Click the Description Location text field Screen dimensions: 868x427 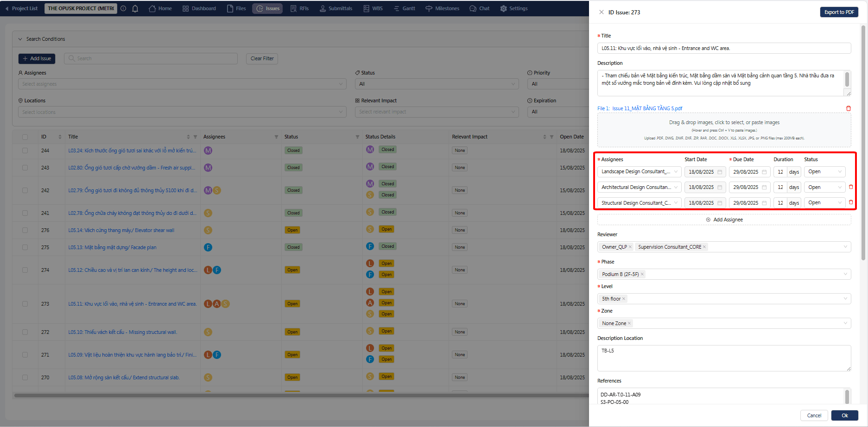pyautogui.click(x=724, y=358)
